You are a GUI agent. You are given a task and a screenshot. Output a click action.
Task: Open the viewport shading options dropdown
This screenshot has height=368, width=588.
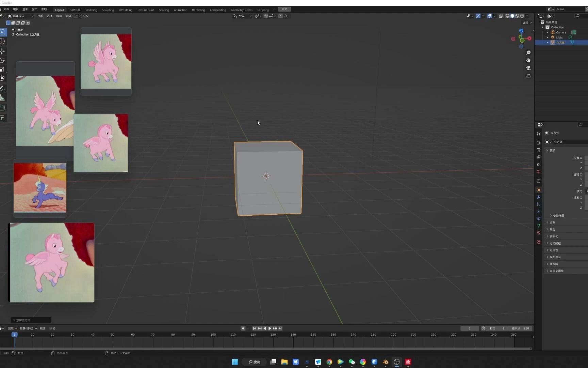[x=527, y=16]
